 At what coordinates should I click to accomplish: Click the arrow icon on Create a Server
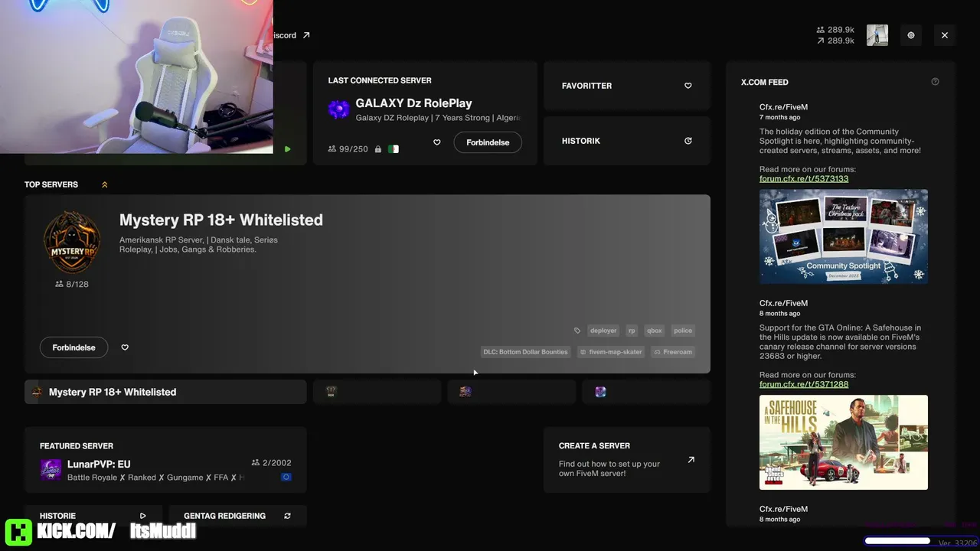(x=691, y=460)
